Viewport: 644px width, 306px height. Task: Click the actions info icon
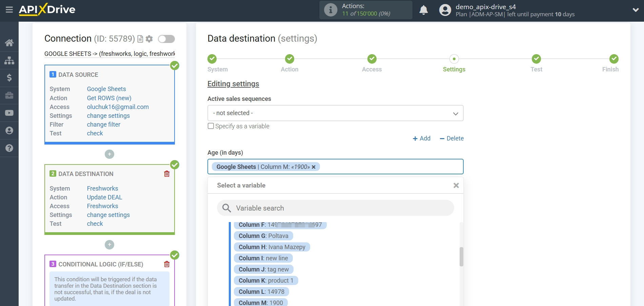coord(330,10)
